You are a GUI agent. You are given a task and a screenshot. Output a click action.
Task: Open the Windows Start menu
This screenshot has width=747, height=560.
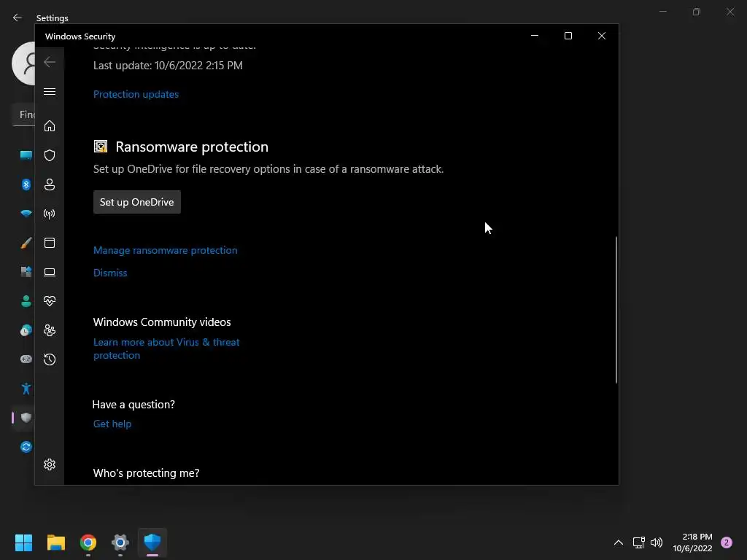tap(23, 542)
